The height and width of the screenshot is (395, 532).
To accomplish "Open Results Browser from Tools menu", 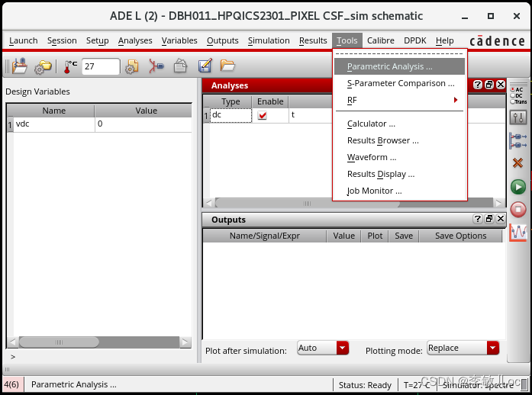I will click(x=399, y=140).
